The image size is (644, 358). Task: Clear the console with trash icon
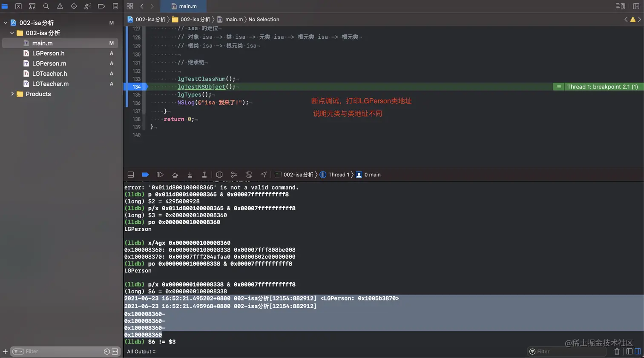coord(617,352)
